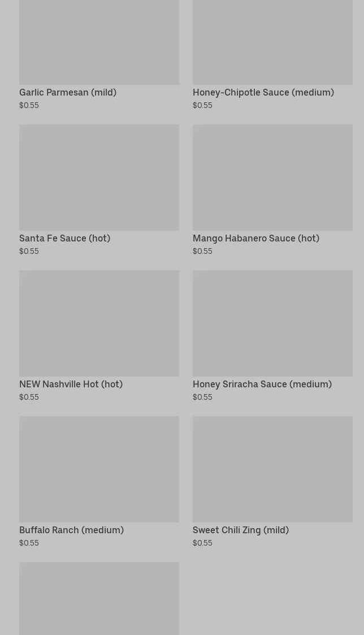Select Honey-Chipotle Sauce (medium) name
The image size is (364, 635).
coord(263,92)
